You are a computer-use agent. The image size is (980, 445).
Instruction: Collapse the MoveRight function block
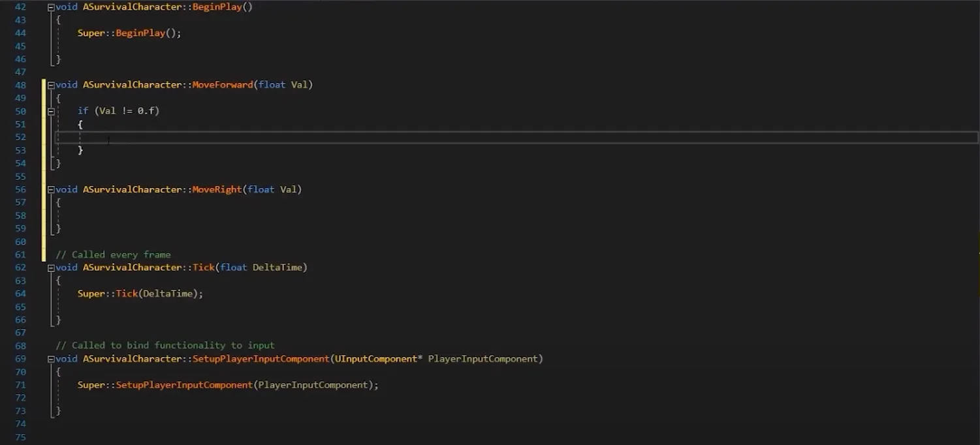51,190
